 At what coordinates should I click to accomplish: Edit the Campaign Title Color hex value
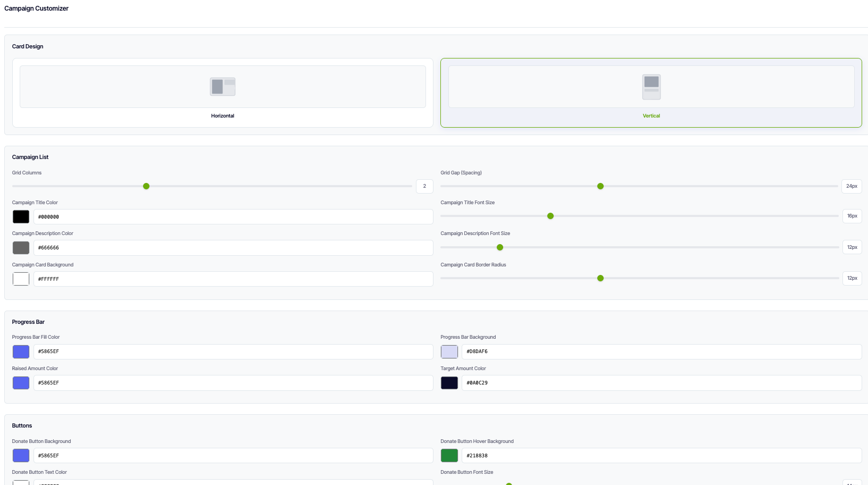[x=233, y=216]
